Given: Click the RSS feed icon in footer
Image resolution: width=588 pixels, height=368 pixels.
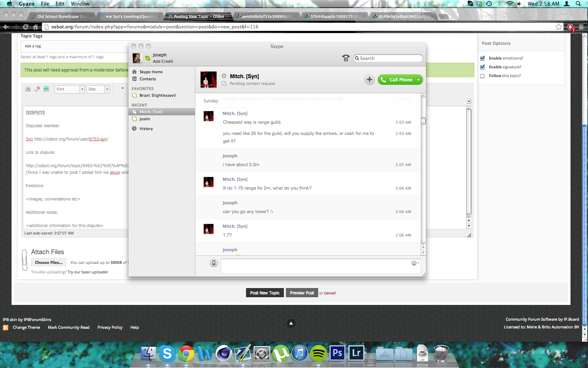Looking at the screenshot, I should click(6, 328).
